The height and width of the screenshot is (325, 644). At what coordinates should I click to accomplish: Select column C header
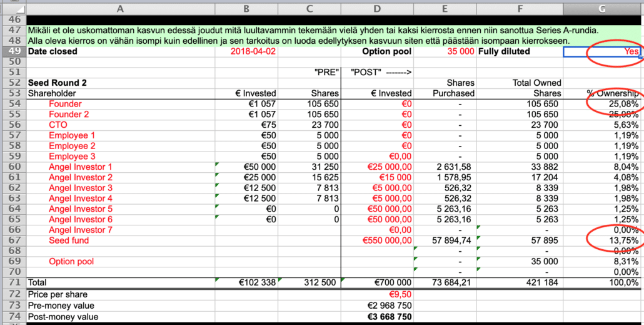(x=309, y=9)
